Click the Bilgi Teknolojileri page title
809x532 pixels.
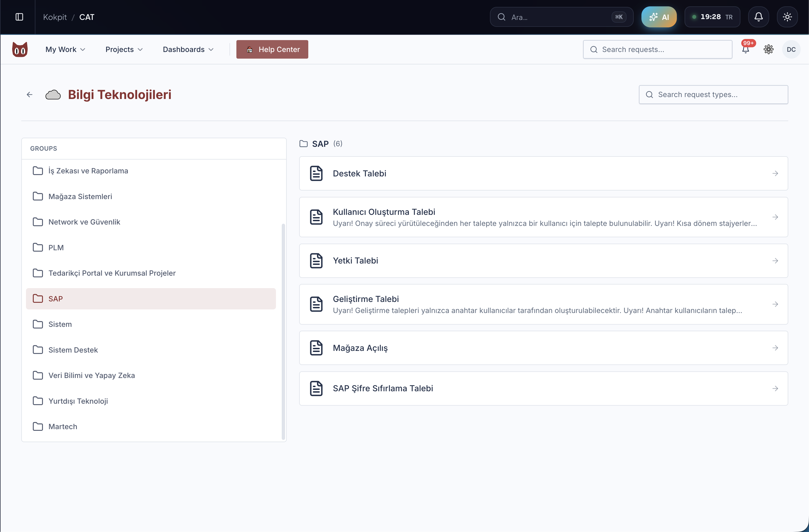pos(120,95)
